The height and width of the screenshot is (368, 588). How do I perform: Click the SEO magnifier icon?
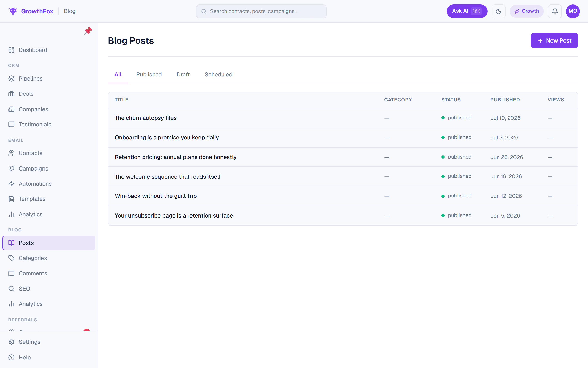[x=11, y=289]
